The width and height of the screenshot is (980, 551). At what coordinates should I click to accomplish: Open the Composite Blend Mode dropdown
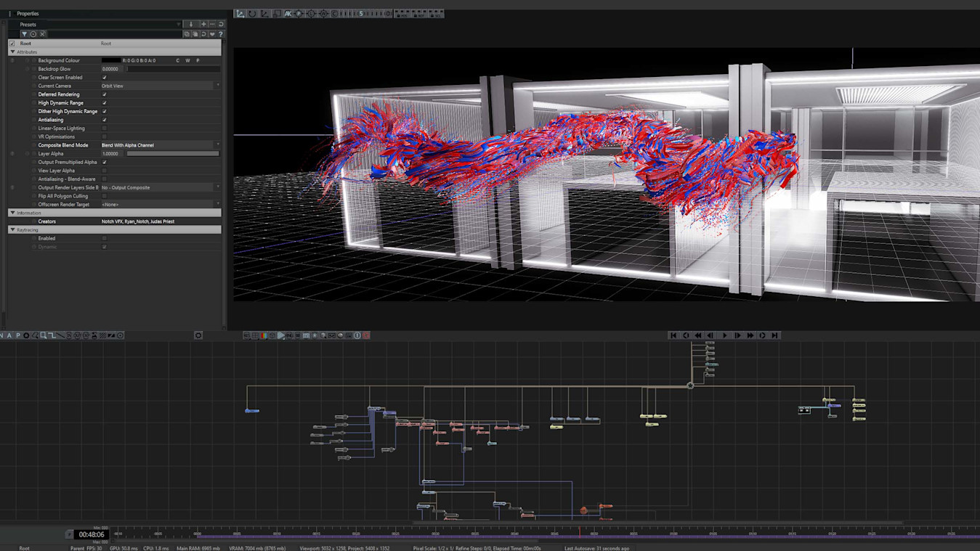click(x=161, y=145)
